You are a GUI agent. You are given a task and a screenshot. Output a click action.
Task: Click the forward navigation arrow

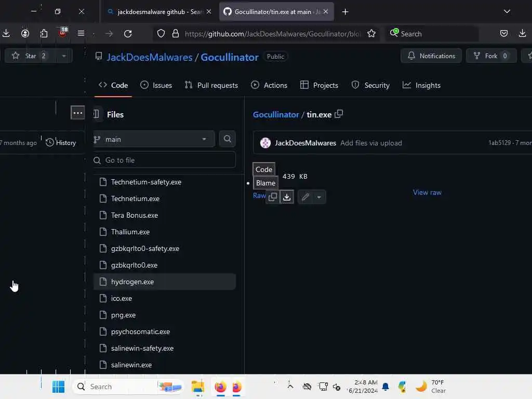pyautogui.click(x=109, y=34)
